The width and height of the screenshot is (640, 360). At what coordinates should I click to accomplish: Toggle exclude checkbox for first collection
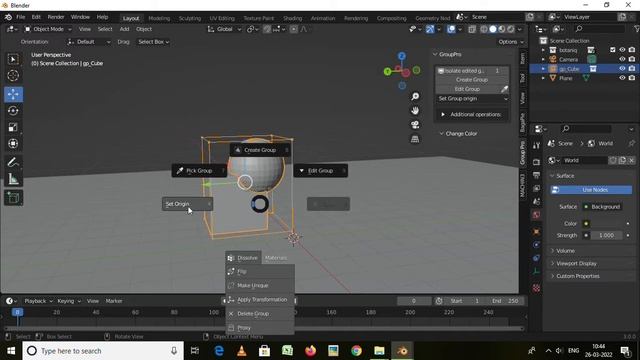[613, 50]
